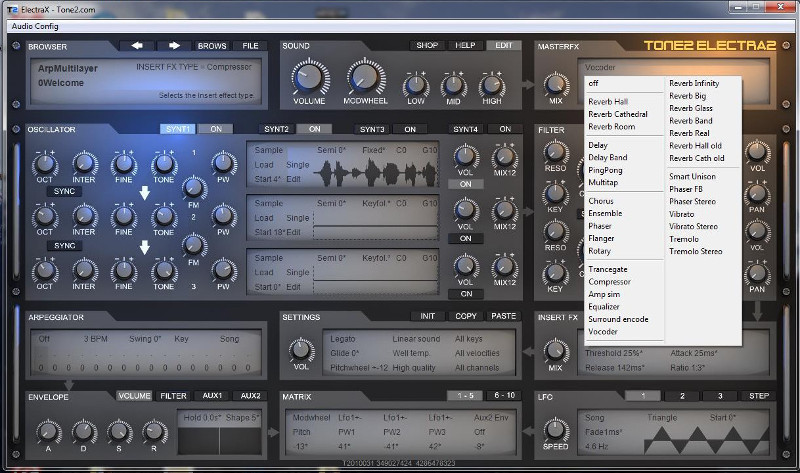This screenshot has height=473, width=800.
Task: Adjust the MasterFX MIX knob
Action: pos(556,84)
